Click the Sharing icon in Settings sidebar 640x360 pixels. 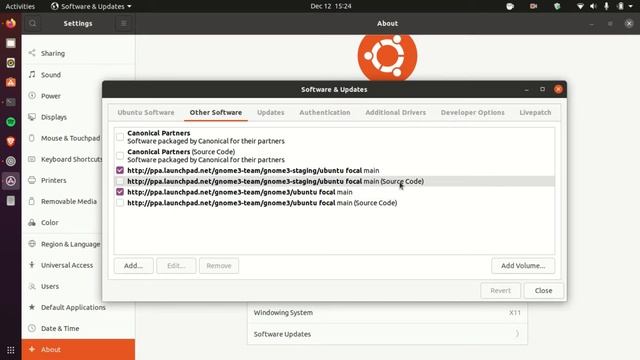click(32, 53)
